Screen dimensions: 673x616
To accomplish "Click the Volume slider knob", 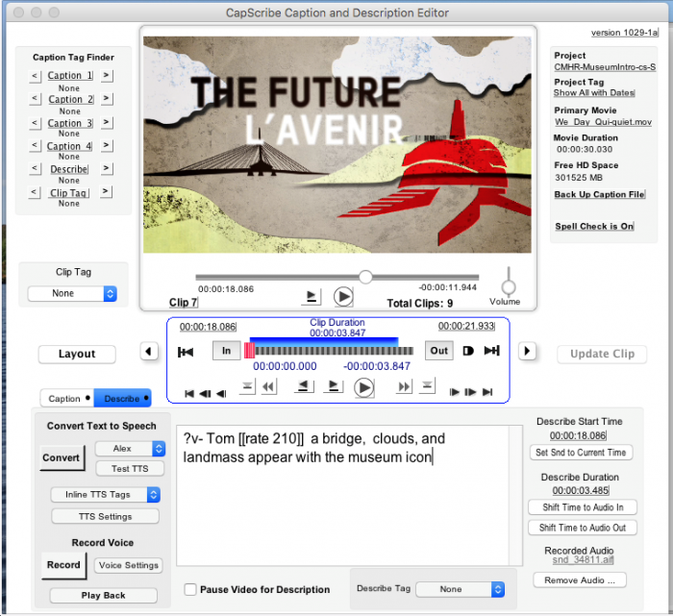I will [509, 286].
